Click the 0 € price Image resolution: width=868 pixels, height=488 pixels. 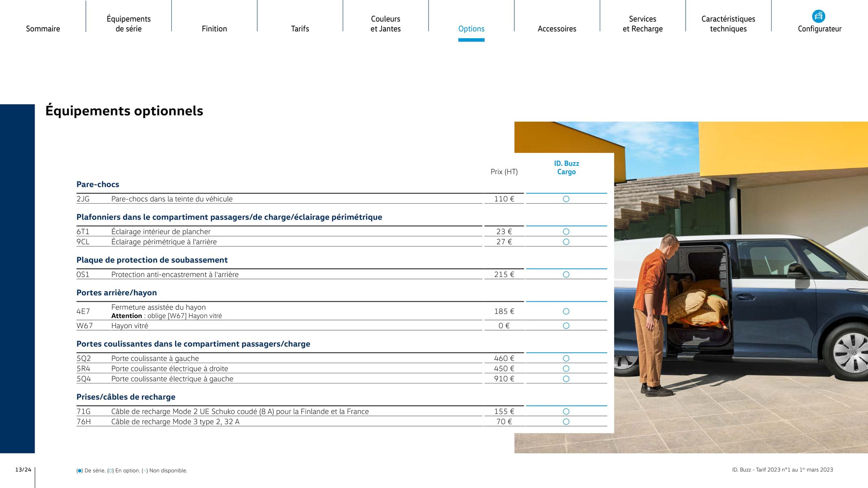tap(504, 326)
